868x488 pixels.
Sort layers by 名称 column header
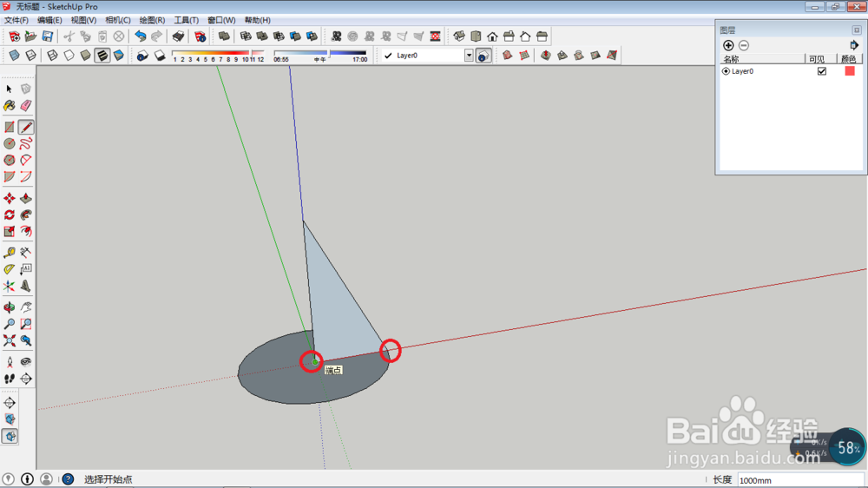tap(762, 59)
